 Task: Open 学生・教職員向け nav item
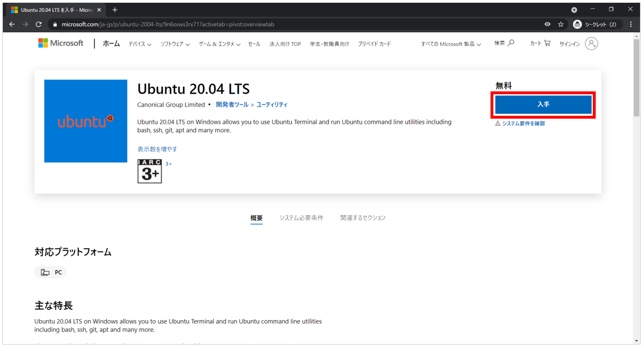(x=330, y=44)
